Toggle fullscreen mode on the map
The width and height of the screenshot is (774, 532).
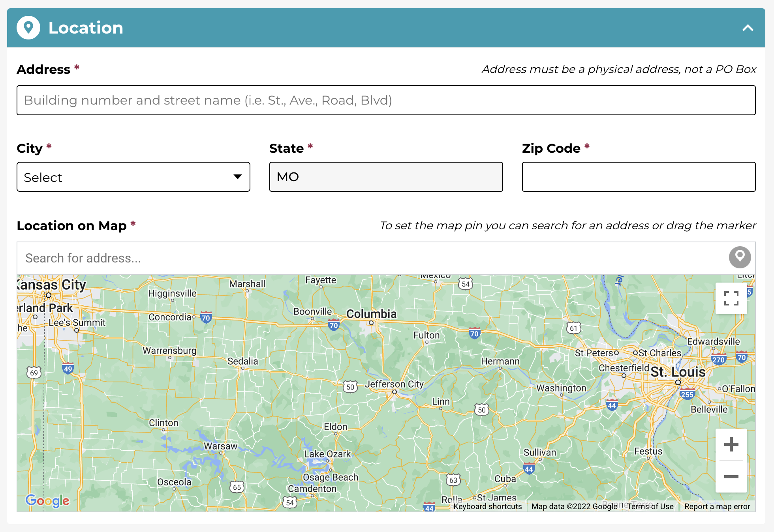(731, 299)
